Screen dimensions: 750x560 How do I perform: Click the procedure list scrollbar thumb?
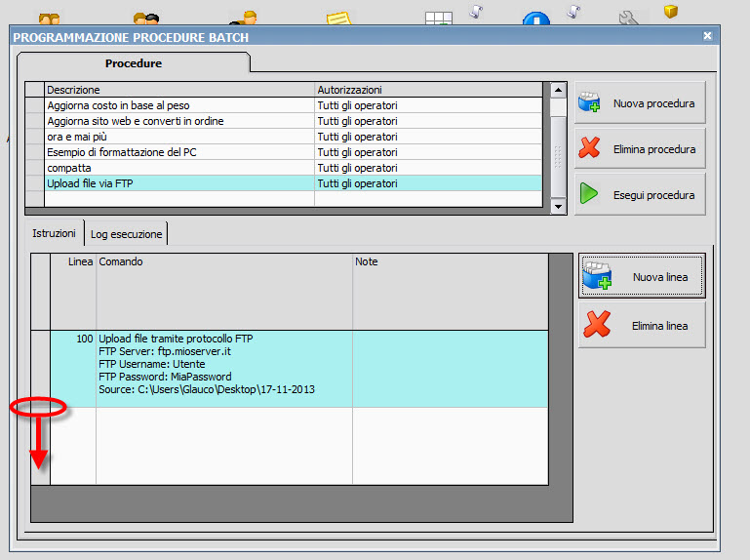(558, 156)
